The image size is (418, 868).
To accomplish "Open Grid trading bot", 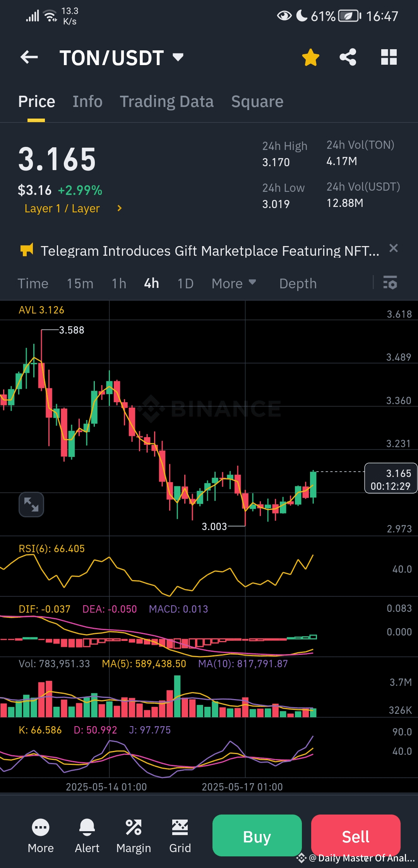I will 180,836.
